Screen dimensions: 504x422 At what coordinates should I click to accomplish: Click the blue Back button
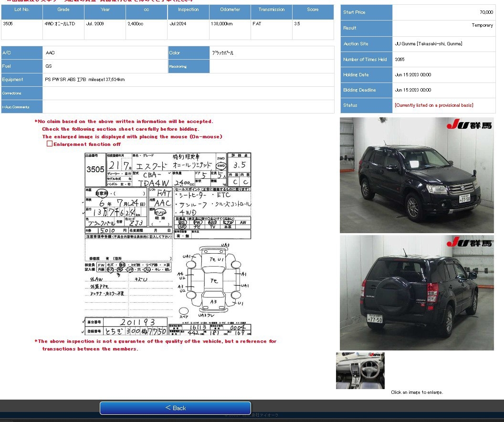pyautogui.click(x=175, y=408)
